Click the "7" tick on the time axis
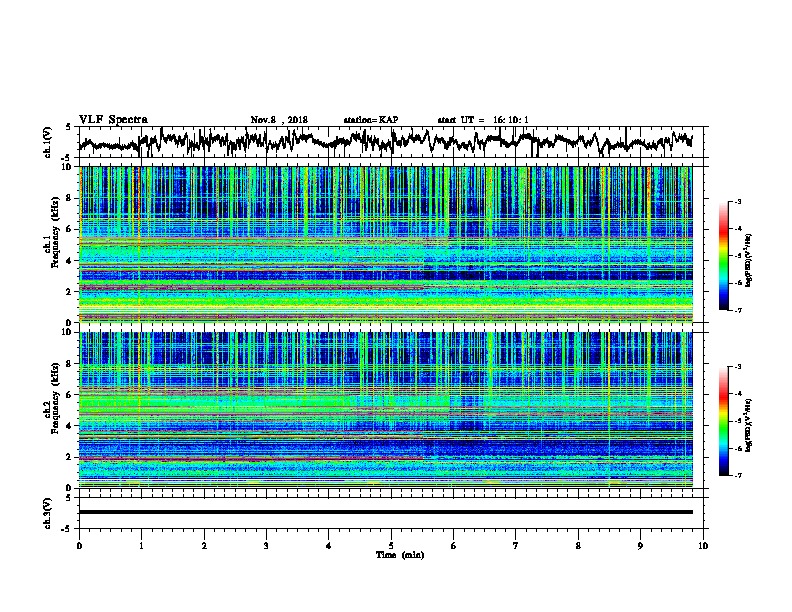The width and height of the screenshot is (792, 612). 516,546
